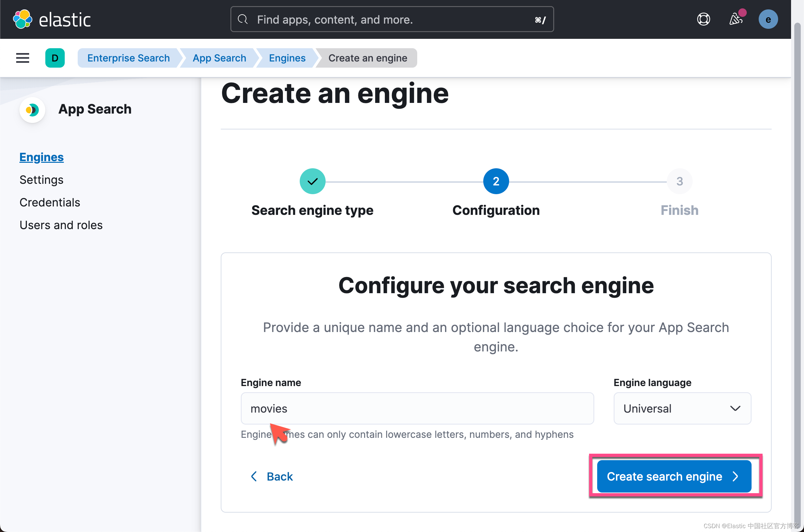Image resolution: width=804 pixels, height=532 pixels.
Task: Click the 'Configuration' step label
Action: coord(496,210)
